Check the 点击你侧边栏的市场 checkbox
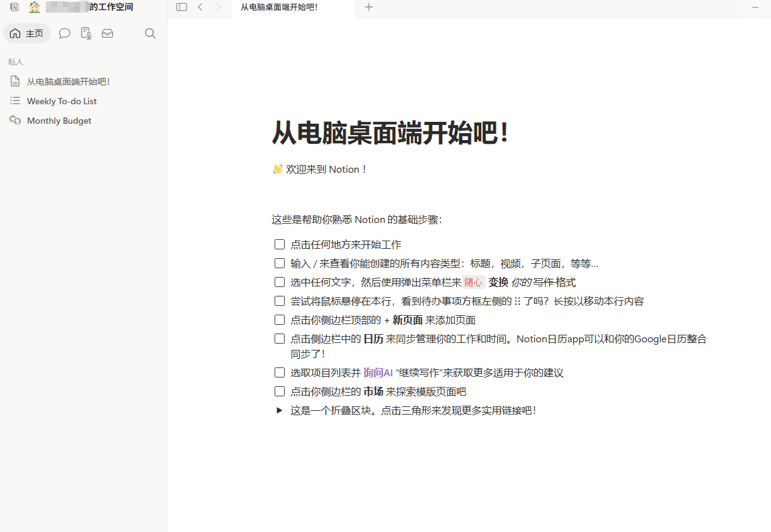771x532 pixels. pyautogui.click(x=280, y=391)
